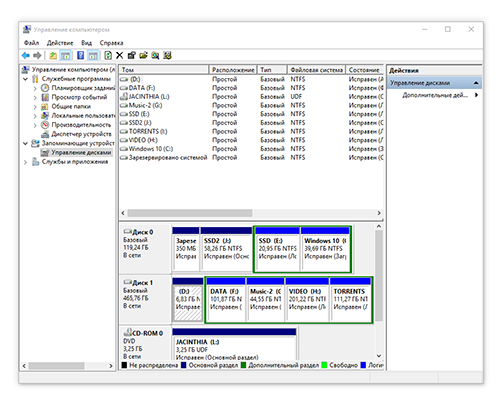
Task: Expand Планировщик заданий tree item
Action: 35,88
